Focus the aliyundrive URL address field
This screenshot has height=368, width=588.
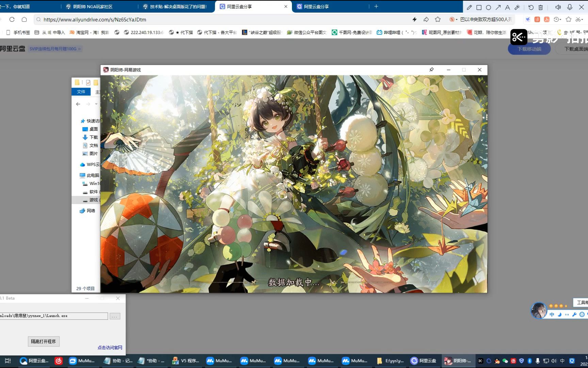(225, 19)
